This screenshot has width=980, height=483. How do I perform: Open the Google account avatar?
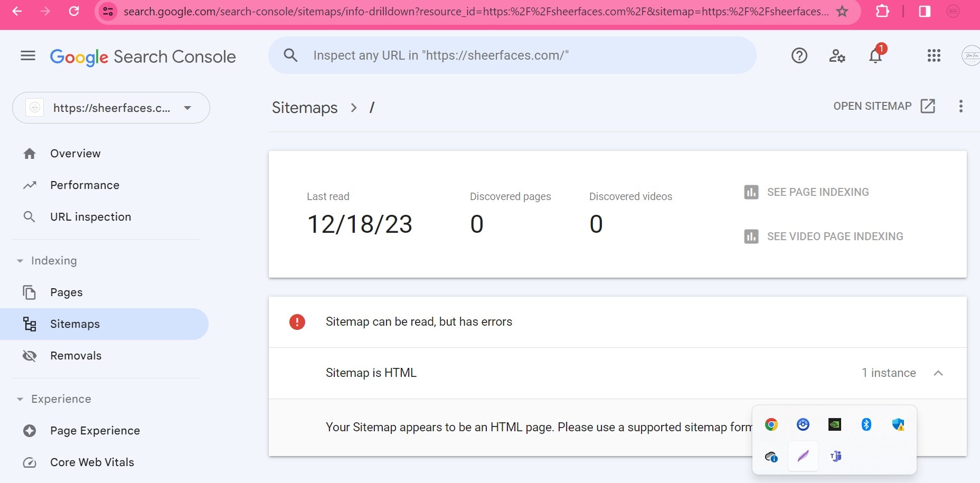click(970, 55)
